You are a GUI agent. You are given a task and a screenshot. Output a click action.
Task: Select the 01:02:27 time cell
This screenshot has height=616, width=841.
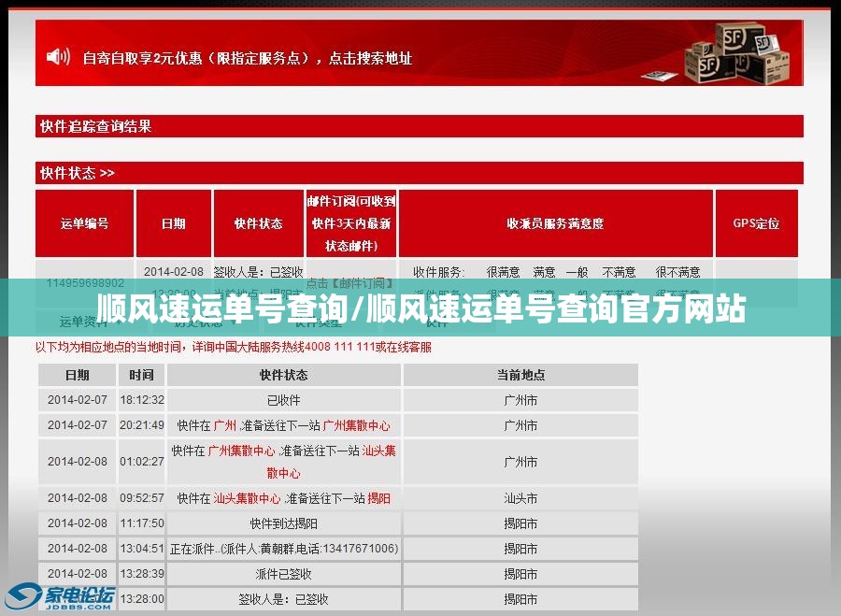pos(142,462)
